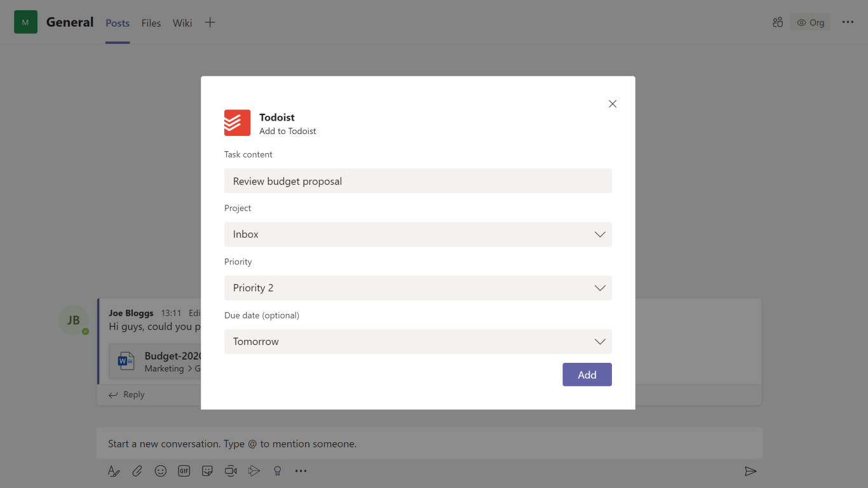This screenshot has height=488, width=868.
Task: Click the Stream play icon in compose toolbar
Action: (x=254, y=471)
